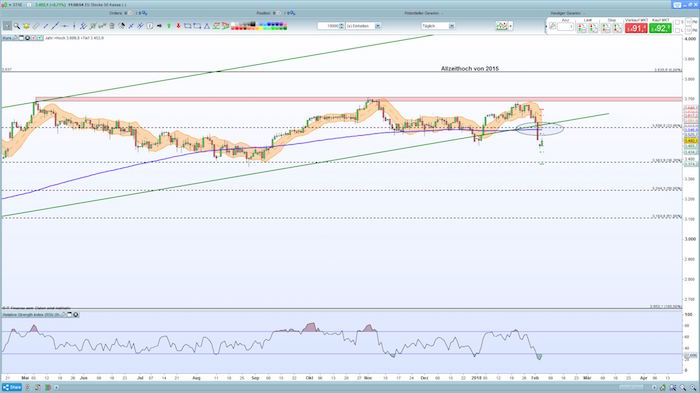
Task: Open search icon next to Orders
Action: click(145, 13)
